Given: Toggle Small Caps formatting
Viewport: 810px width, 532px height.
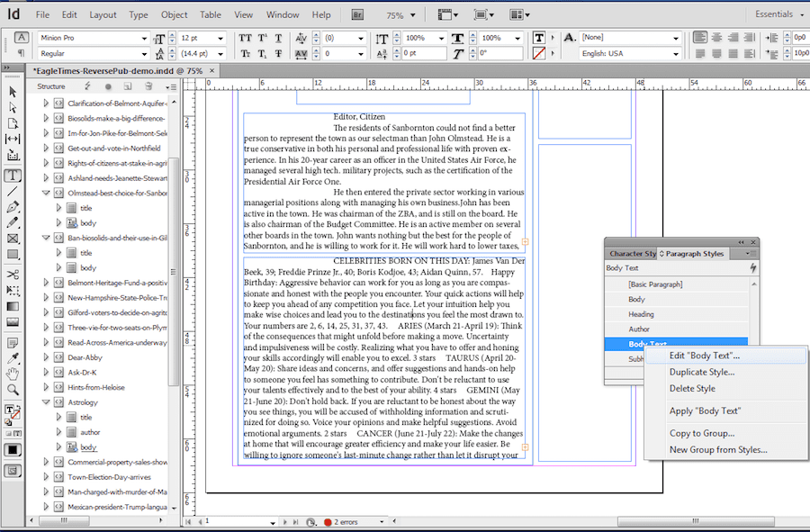Looking at the screenshot, I should [x=246, y=53].
